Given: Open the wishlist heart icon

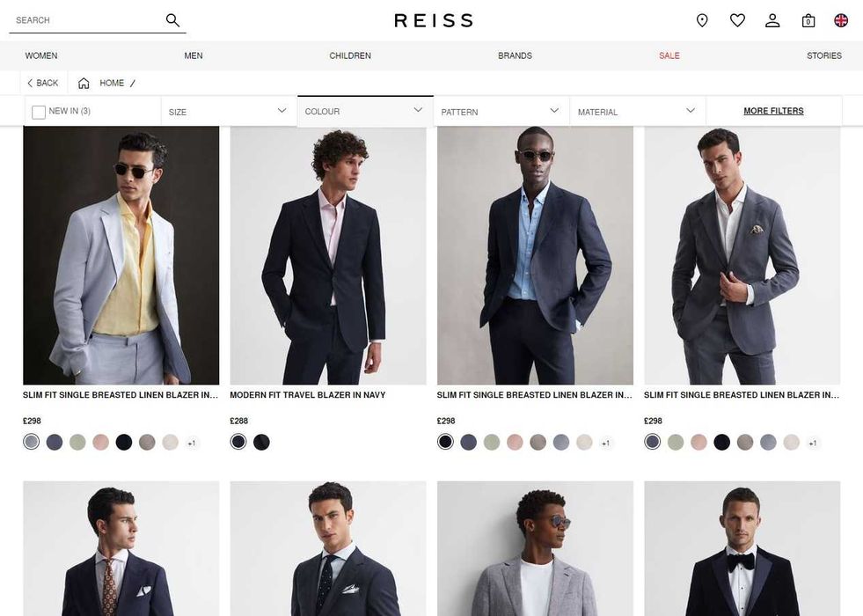Looking at the screenshot, I should click(737, 20).
